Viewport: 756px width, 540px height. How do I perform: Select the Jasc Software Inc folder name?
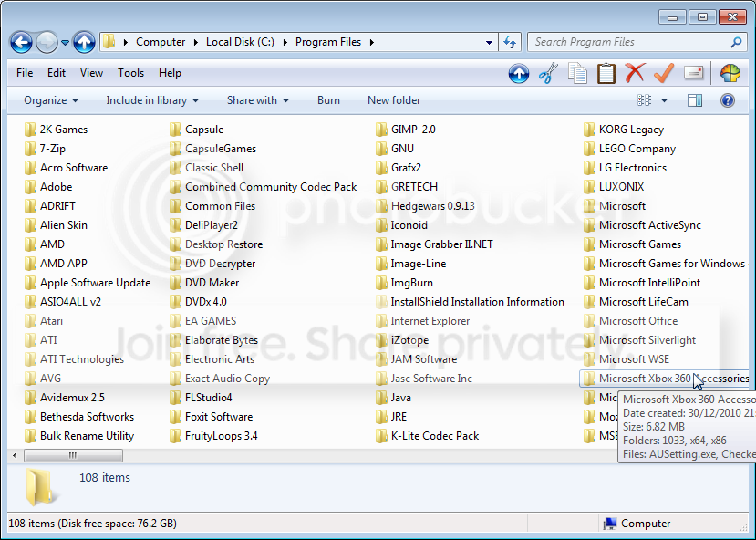point(431,379)
